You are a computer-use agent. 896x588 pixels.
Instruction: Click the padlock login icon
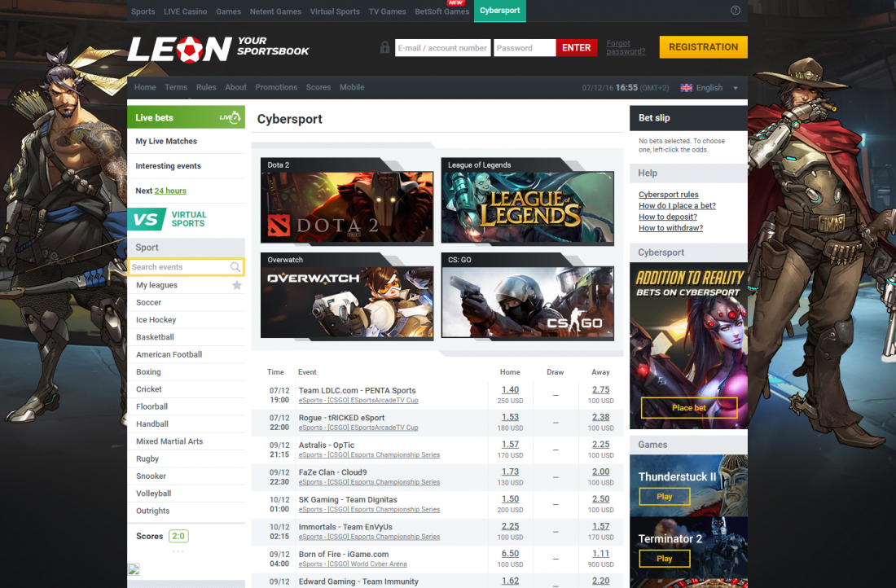[384, 47]
